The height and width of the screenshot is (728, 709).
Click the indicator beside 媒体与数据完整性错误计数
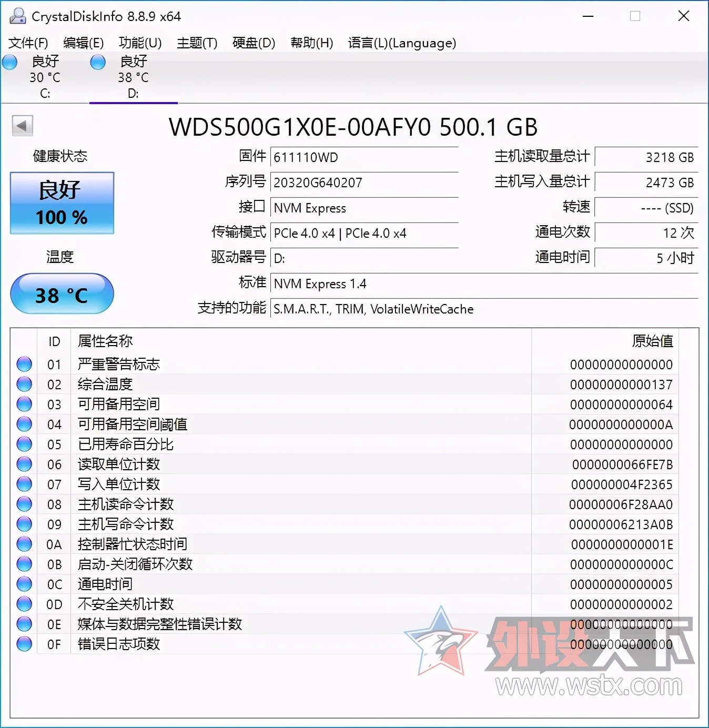24,623
